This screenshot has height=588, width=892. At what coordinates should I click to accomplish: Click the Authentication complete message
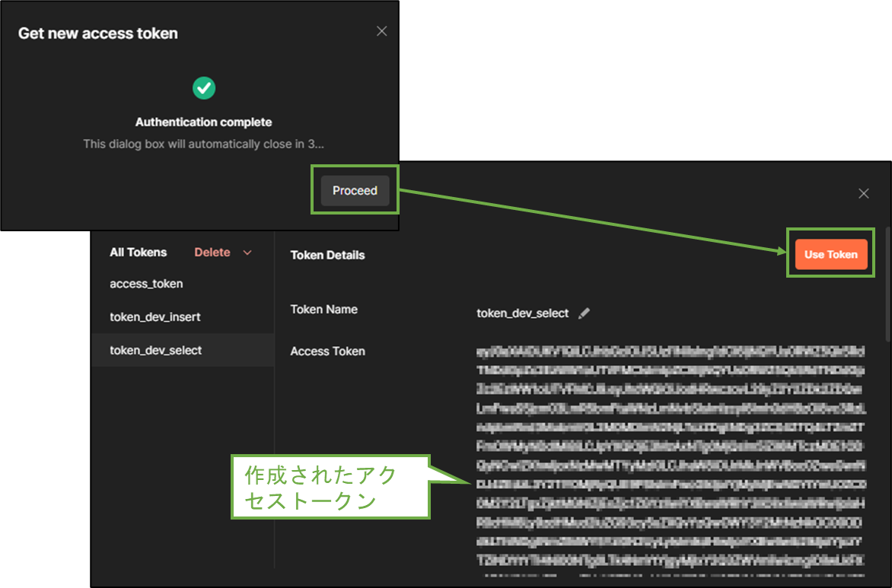[203, 122]
